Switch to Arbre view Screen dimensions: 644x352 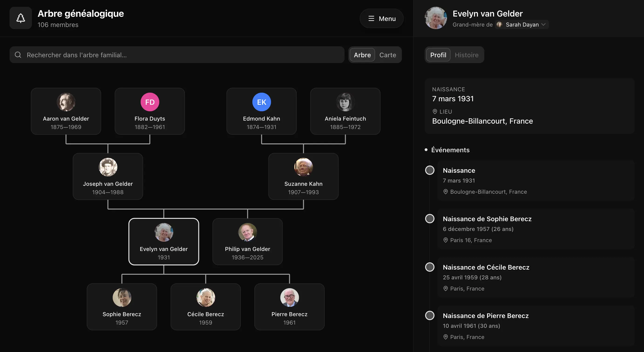[x=362, y=55]
